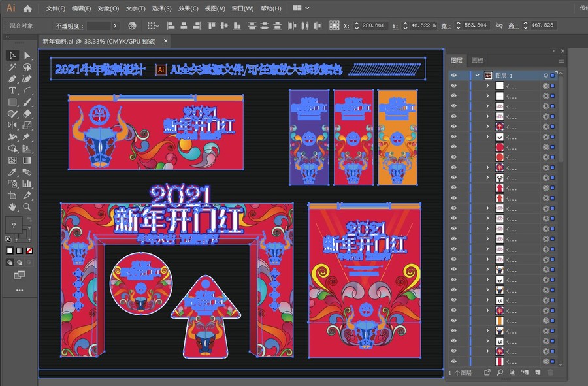Click the Home icon beside Ai logo
This screenshot has width=588, height=386.
point(27,8)
